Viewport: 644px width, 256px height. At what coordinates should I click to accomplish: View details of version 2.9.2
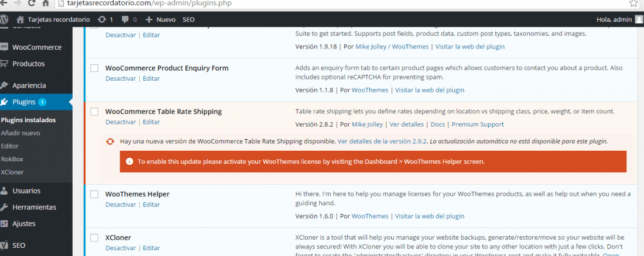(383, 141)
